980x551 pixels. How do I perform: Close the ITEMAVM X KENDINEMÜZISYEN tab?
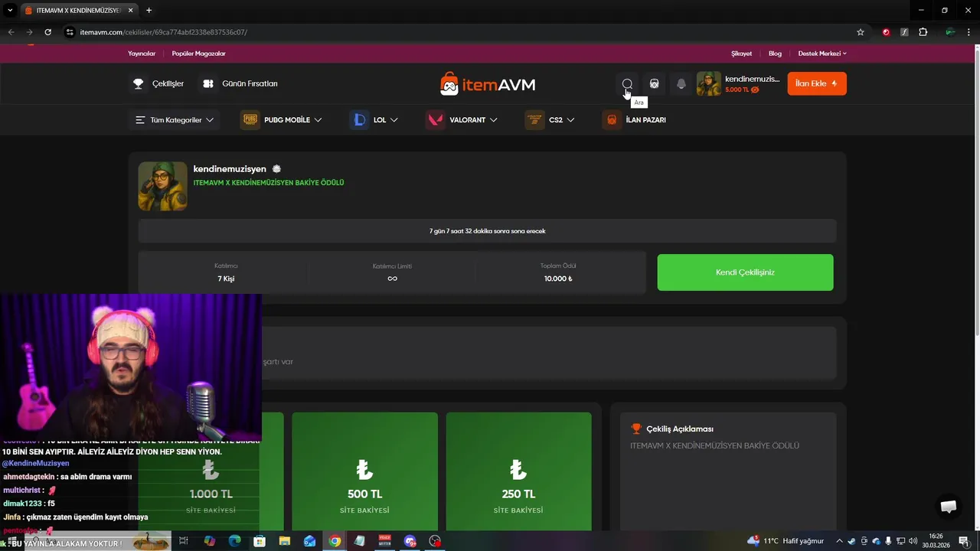tap(132, 11)
